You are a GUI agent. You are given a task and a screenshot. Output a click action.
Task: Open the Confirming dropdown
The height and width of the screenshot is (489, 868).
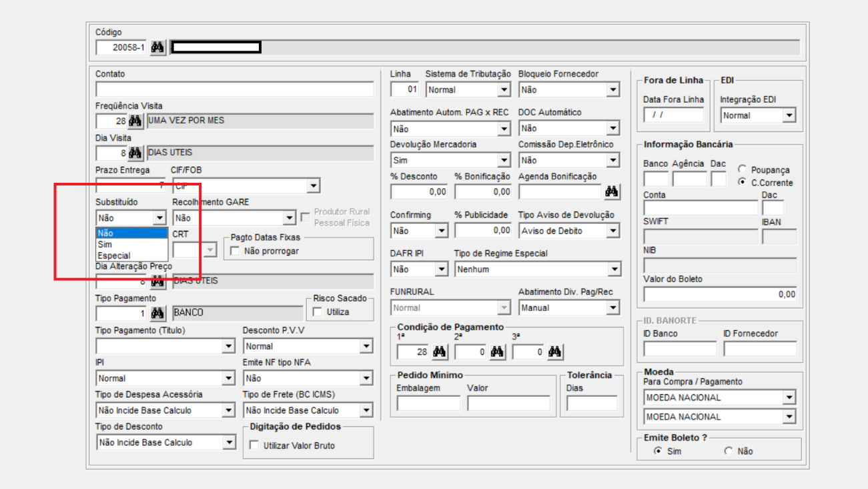tap(441, 231)
